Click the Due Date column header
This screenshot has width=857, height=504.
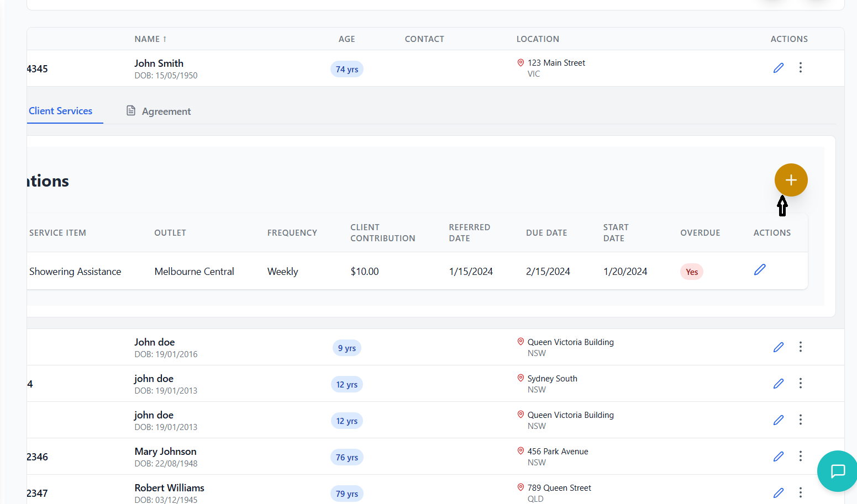point(546,233)
